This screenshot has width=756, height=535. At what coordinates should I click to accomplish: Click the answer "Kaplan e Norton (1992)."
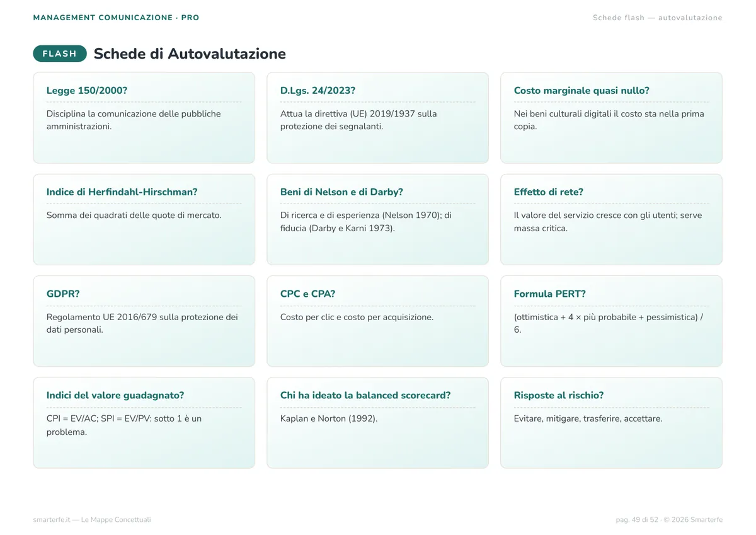[329, 419]
